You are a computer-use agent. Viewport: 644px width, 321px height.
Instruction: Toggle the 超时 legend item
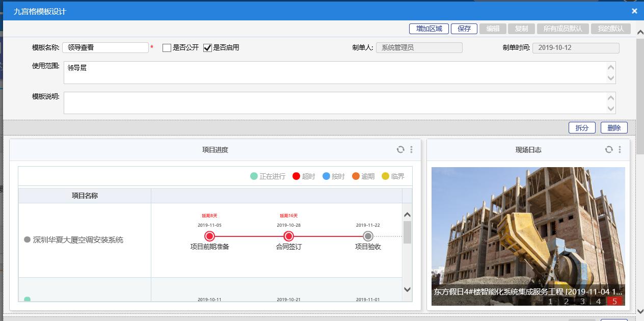[304, 176]
